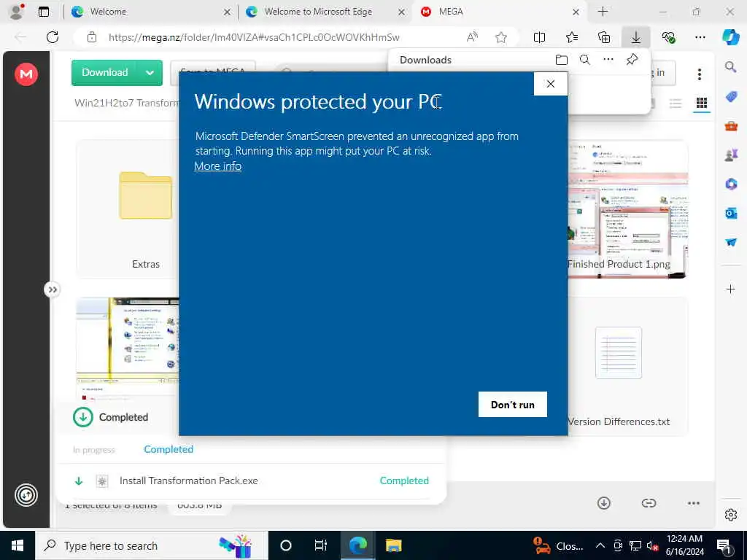Switch to the Completed transfers tab

click(x=169, y=449)
